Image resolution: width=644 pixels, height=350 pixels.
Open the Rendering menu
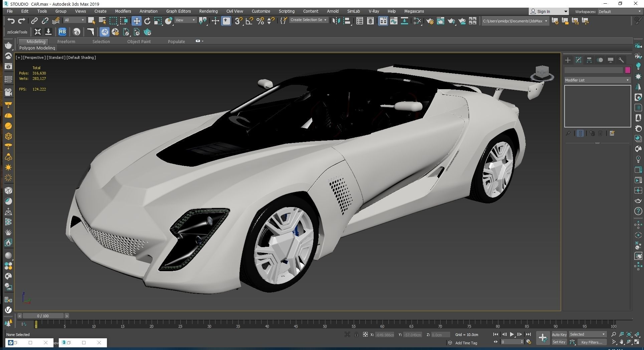[208, 11]
